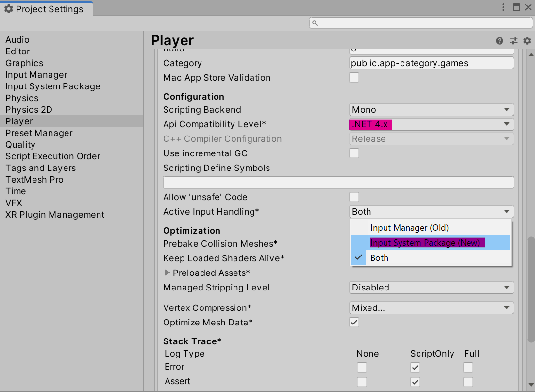Open the XR Plugin Management section
Viewport: 535px width, 392px height.
click(55, 214)
